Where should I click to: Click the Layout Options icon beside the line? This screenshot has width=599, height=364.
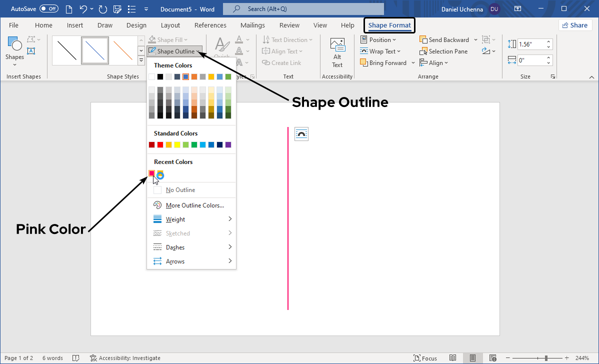coord(301,133)
